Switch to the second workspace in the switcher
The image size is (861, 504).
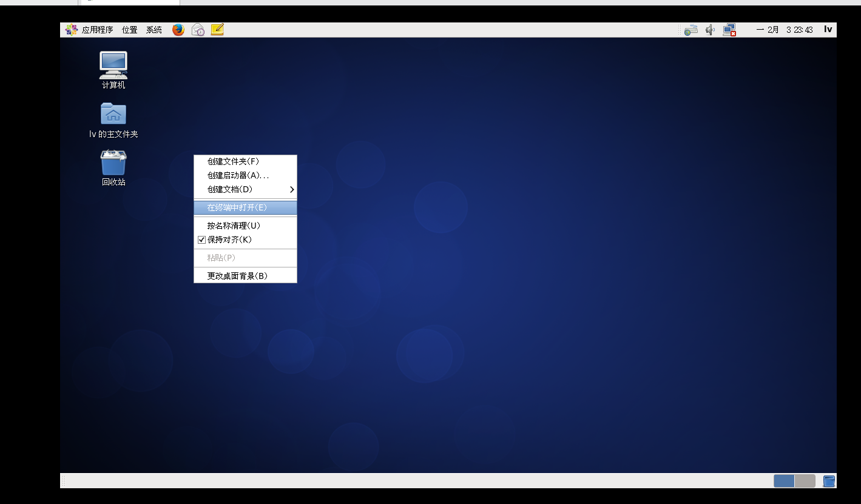tap(805, 480)
